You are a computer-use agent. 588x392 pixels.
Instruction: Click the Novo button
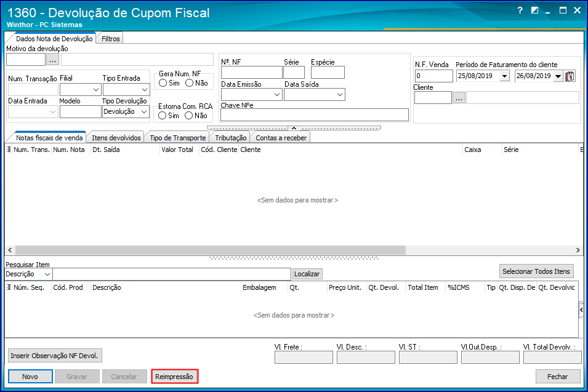click(x=30, y=376)
